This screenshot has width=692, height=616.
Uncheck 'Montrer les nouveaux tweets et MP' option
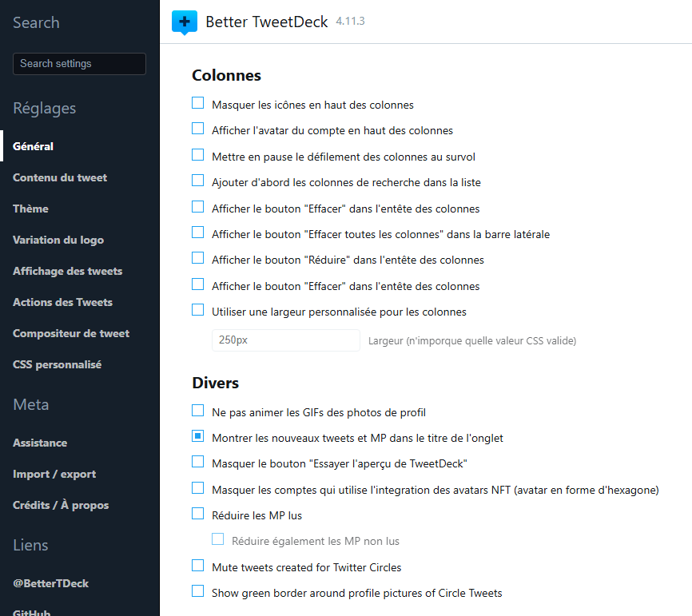[197, 436]
